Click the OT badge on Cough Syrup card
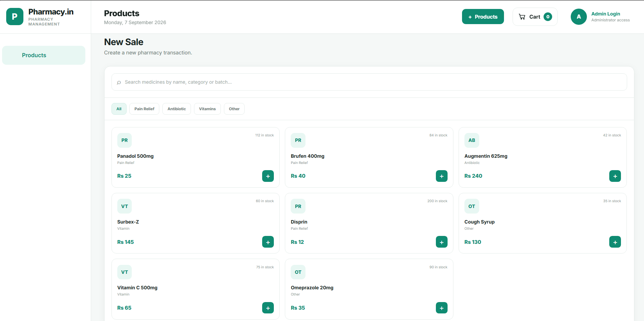This screenshot has height=321, width=644. [x=472, y=206]
